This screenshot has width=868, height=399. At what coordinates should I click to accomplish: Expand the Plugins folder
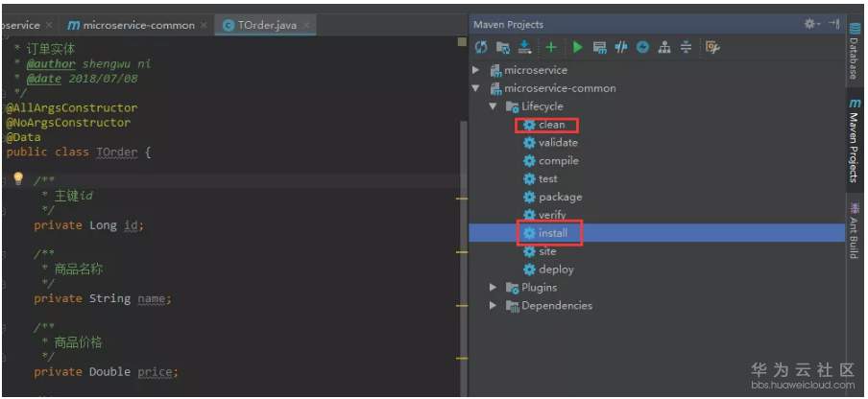click(x=494, y=288)
